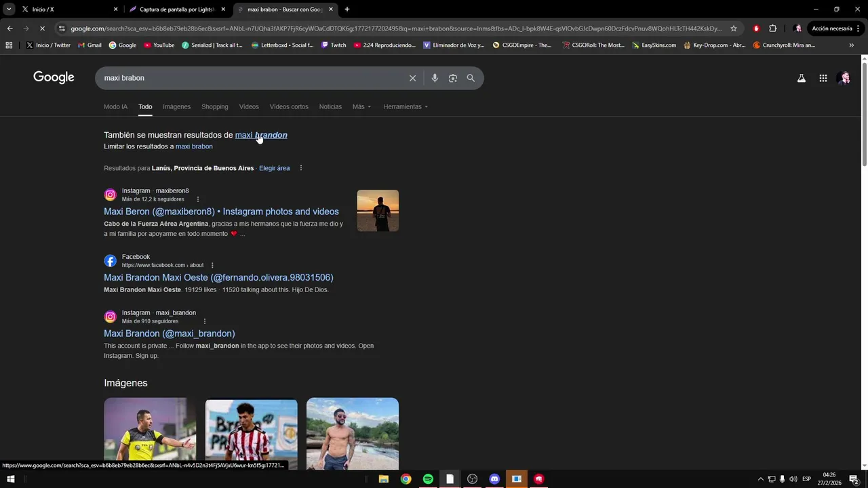Open the browser extensions puzzle icon
The width and height of the screenshot is (868, 488).
[772, 28]
